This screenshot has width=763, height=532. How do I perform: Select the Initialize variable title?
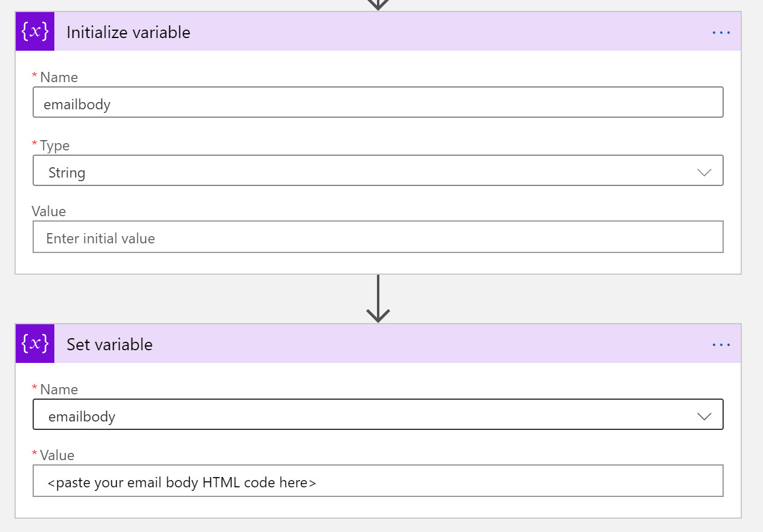129,32
